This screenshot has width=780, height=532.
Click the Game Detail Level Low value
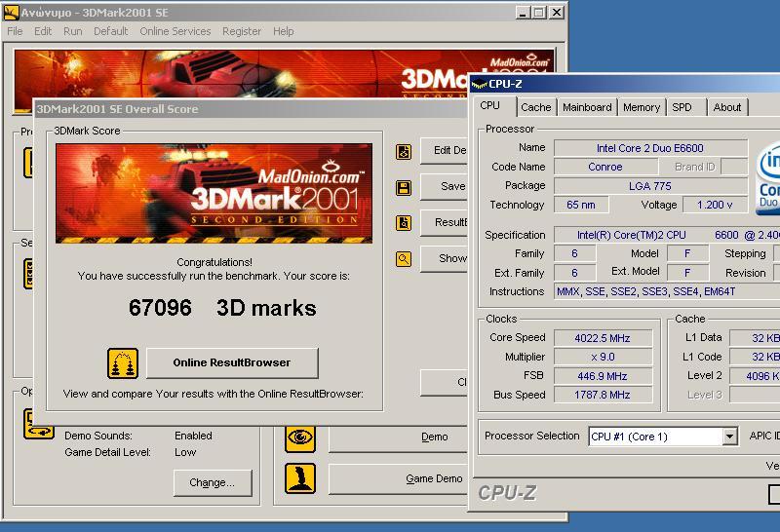click(185, 452)
